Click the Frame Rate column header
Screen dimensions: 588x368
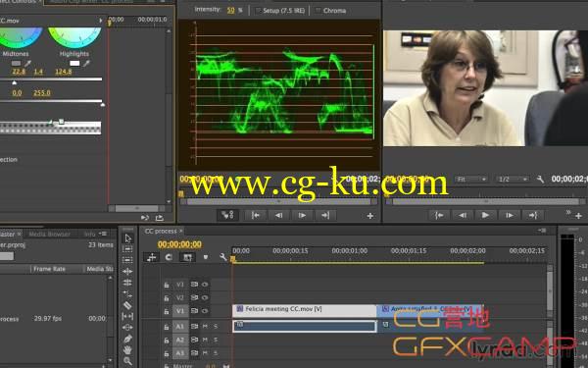point(49,269)
